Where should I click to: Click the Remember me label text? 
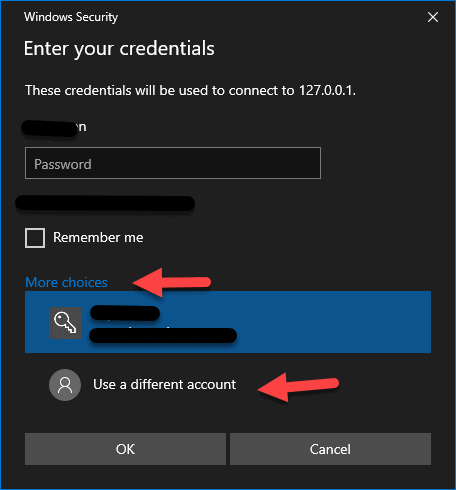[98, 238]
